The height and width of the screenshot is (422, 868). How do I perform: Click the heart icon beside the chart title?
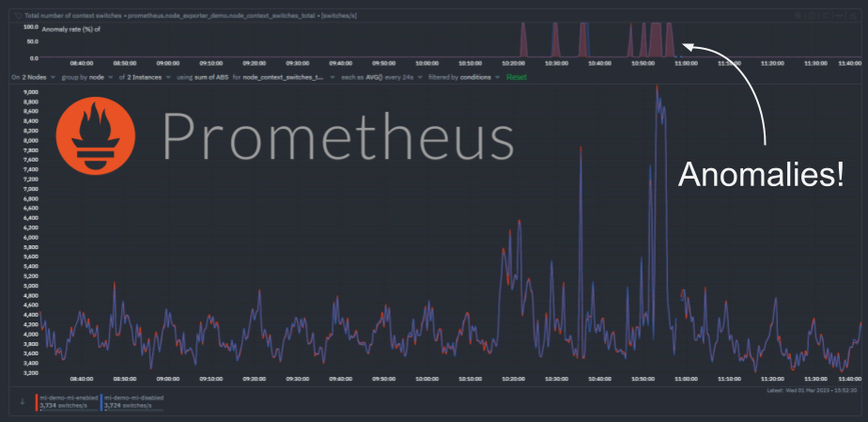tap(18, 16)
